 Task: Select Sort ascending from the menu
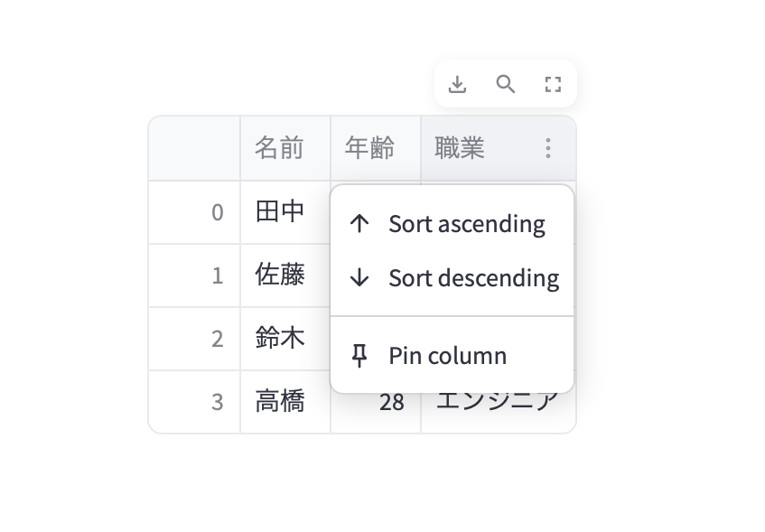coord(466,224)
